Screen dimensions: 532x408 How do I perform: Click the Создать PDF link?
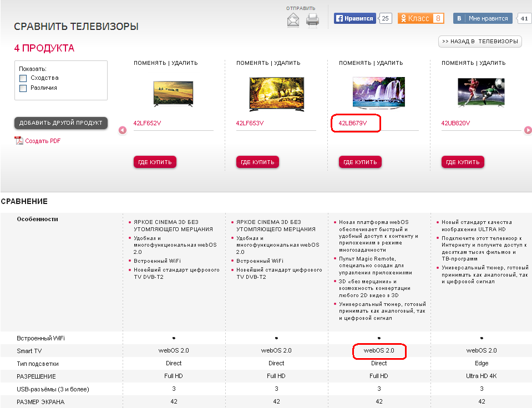point(43,141)
